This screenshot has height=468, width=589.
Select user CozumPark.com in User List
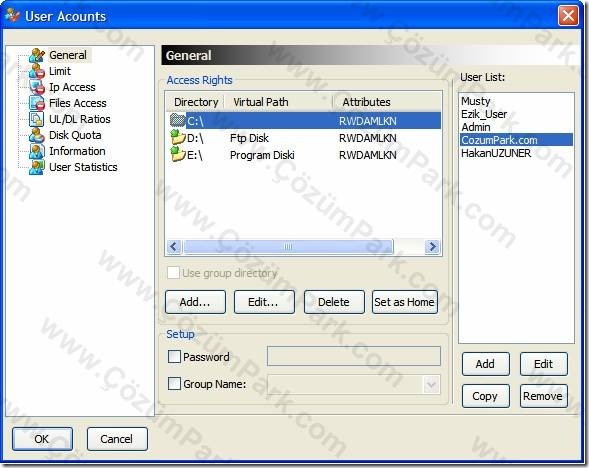point(516,140)
